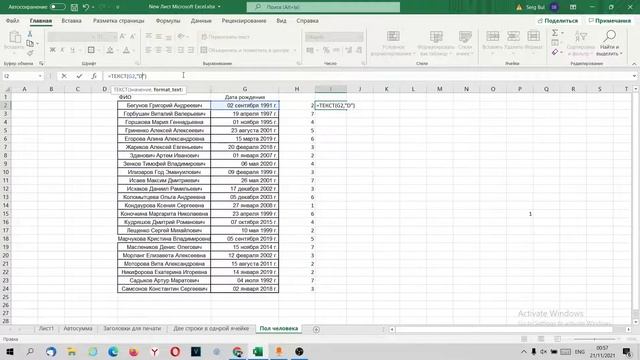Click the Opera taskbar icon
The height and width of the screenshot is (360, 640).
175,351
